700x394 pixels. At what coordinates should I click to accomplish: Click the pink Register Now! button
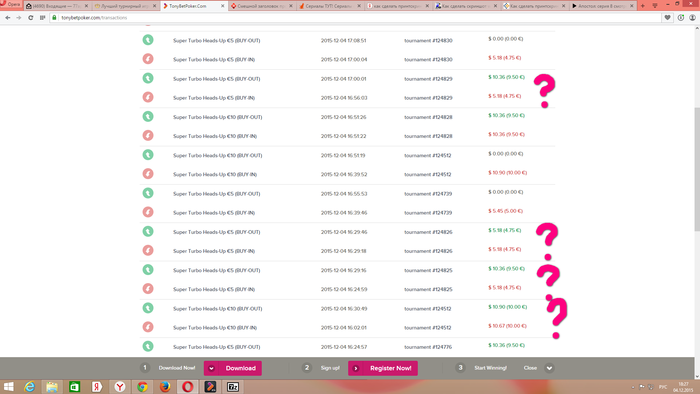tap(383, 368)
